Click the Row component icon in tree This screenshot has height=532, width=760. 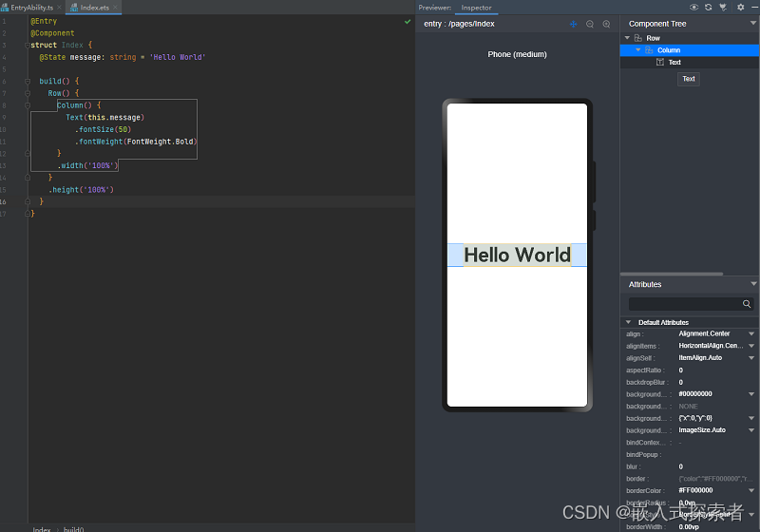[638, 38]
